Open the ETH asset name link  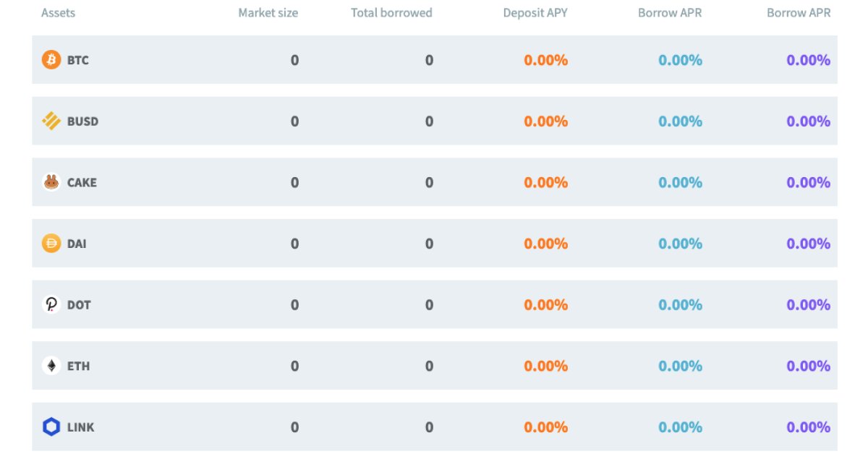tap(78, 366)
